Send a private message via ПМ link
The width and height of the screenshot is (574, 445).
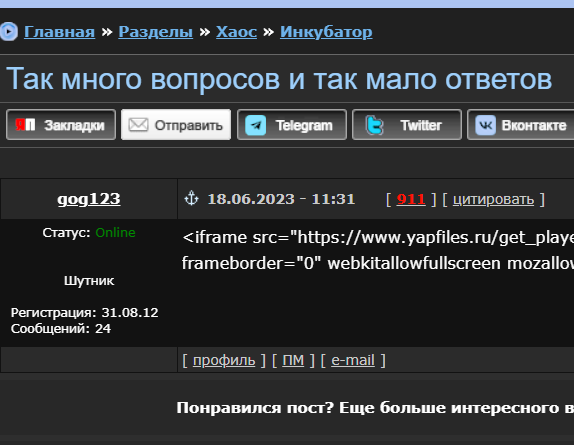[293, 360]
